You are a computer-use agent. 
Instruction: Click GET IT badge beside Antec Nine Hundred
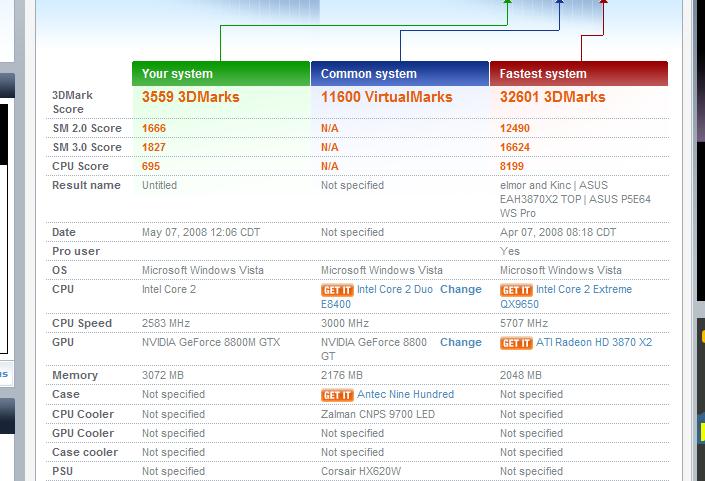[337, 395]
